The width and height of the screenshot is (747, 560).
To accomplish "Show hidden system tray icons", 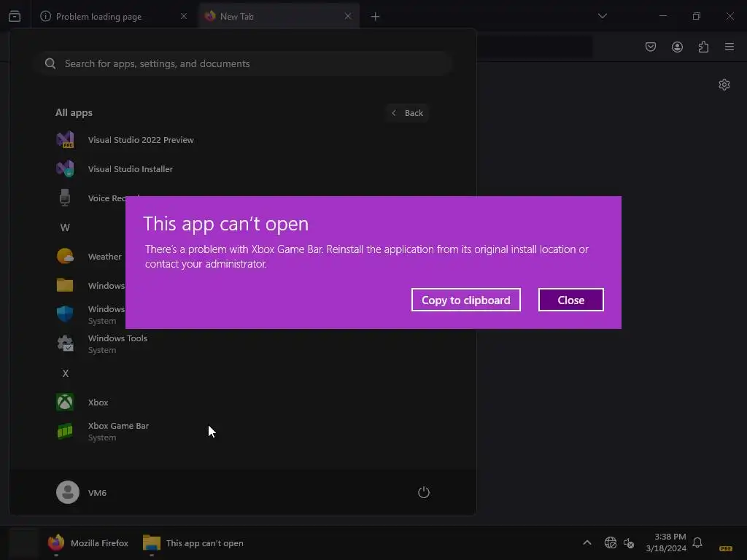I will pyautogui.click(x=587, y=542).
